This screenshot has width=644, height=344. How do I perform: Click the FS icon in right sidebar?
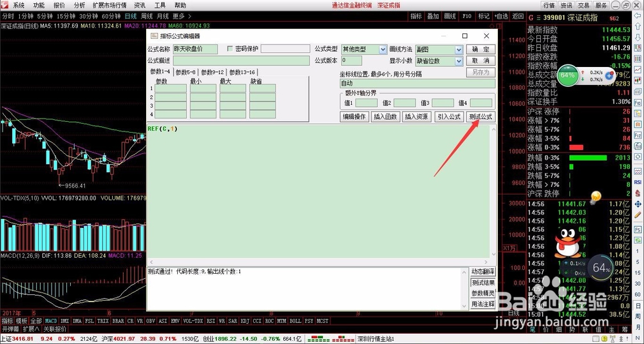pos(638,230)
